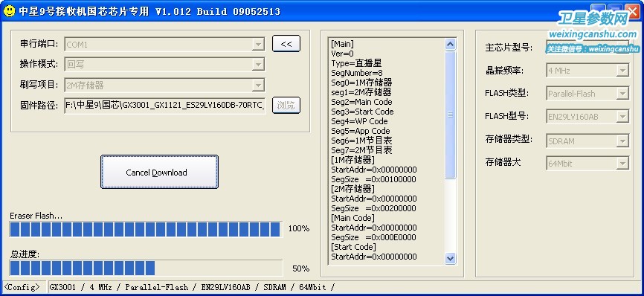Click the GX3001 status bar summary text
Screen dimensions: 644x296
pyautogui.click(x=192, y=287)
